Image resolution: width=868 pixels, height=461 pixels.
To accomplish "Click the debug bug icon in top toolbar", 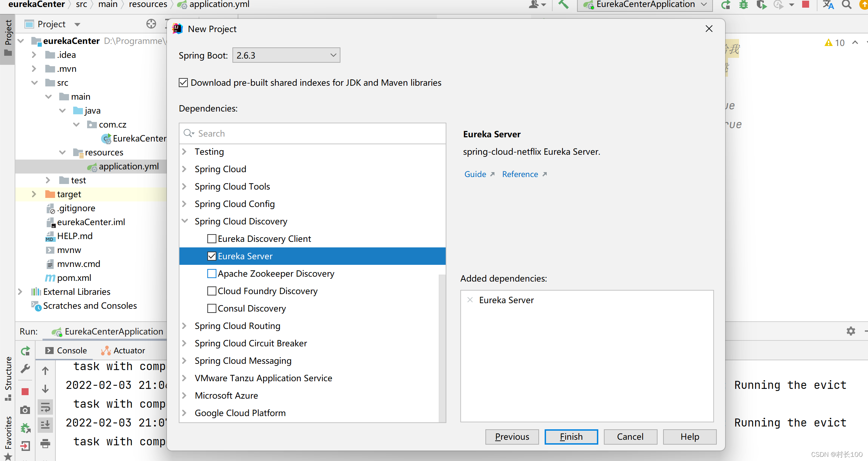I will [x=744, y=5].
